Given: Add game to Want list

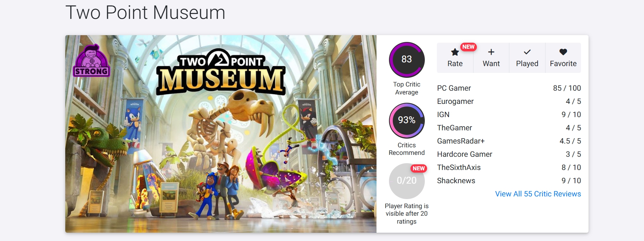Looking at the screenshot, I should point(491,57).
